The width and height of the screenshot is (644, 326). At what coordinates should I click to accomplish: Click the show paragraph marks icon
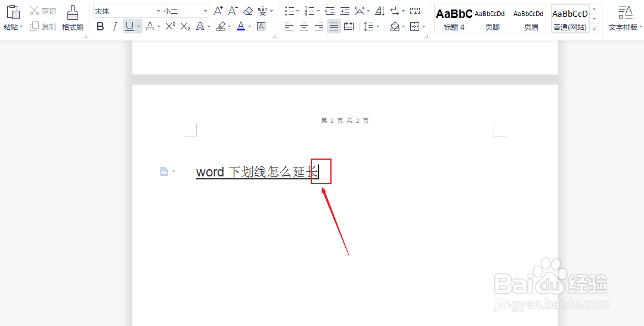[x=395, y=11]
